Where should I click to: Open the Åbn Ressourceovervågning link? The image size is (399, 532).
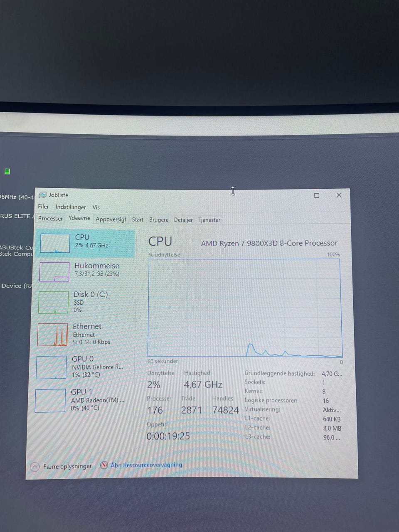click(x=146, y=465)
